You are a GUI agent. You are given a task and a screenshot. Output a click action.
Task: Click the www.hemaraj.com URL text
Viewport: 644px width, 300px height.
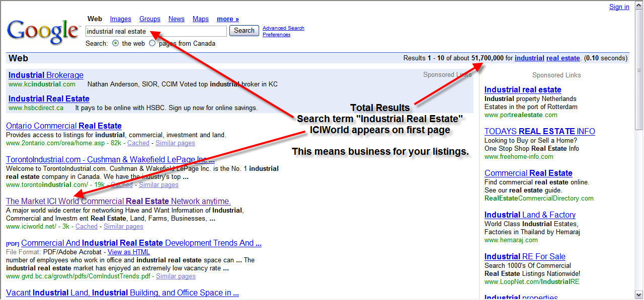(x=511, y=240)
